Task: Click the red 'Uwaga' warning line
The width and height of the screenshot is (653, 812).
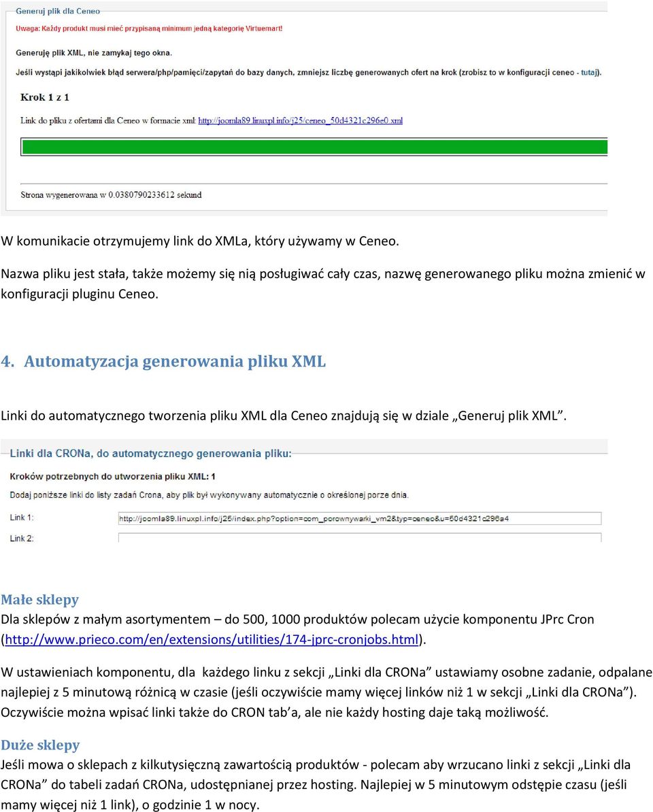Action: coord(149,29)
